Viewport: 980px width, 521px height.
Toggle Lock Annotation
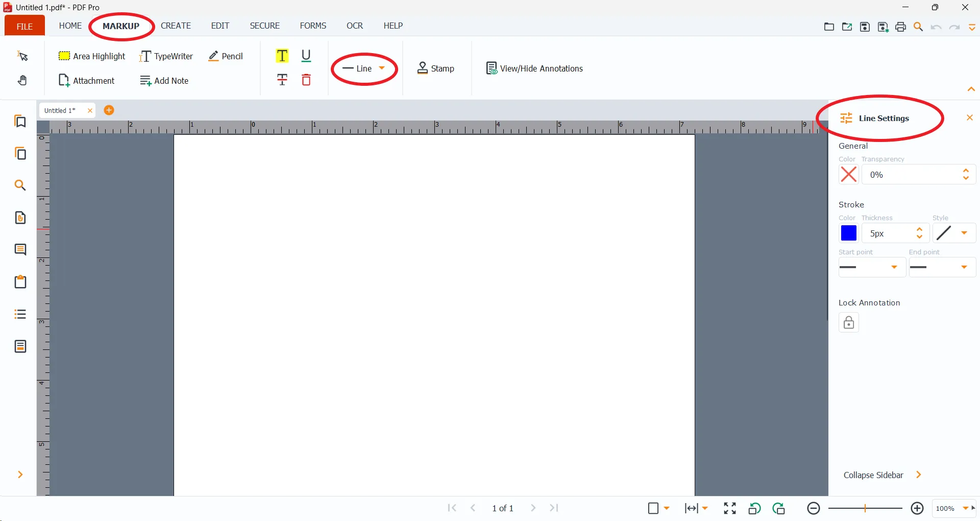(x=849, y=323)
